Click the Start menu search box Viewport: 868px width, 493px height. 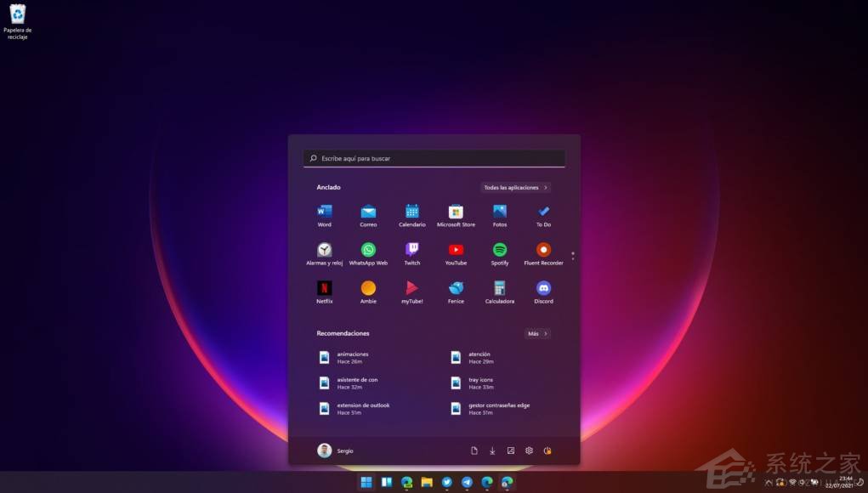point(434,158)
